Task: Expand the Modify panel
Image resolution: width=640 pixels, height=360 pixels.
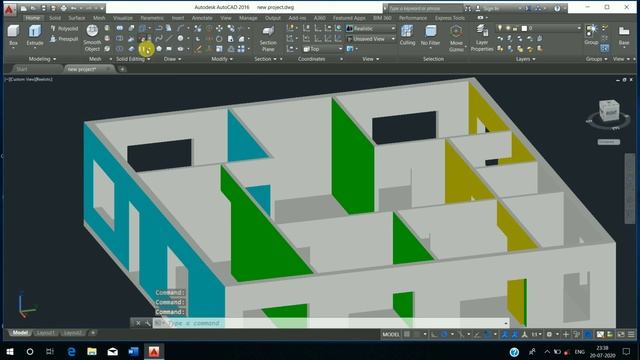Action: coord(222,59)
